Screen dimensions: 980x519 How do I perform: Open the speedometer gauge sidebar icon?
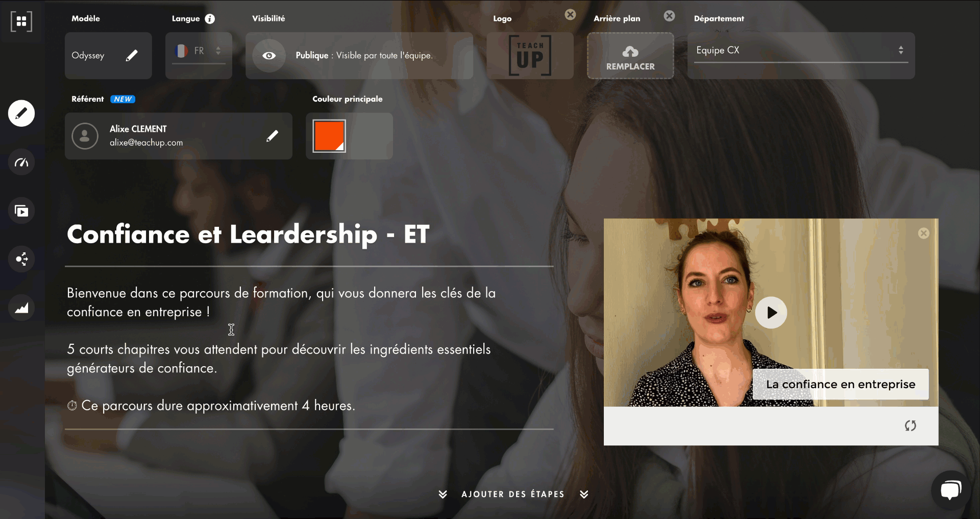[21, 162]
